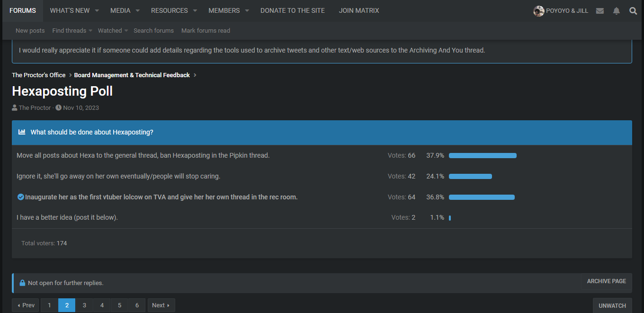Screen dimensions: 644x313
Task: Open the Watched dropdown arrow
Action: point(126,31)
